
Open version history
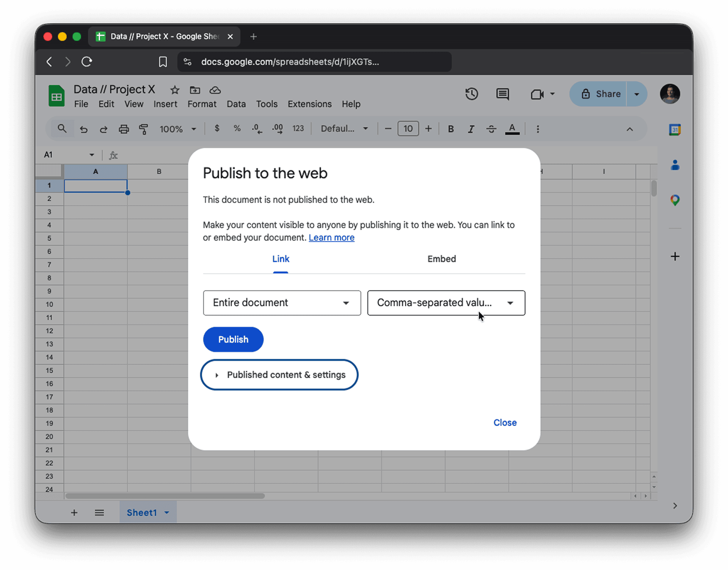(471, 94)
